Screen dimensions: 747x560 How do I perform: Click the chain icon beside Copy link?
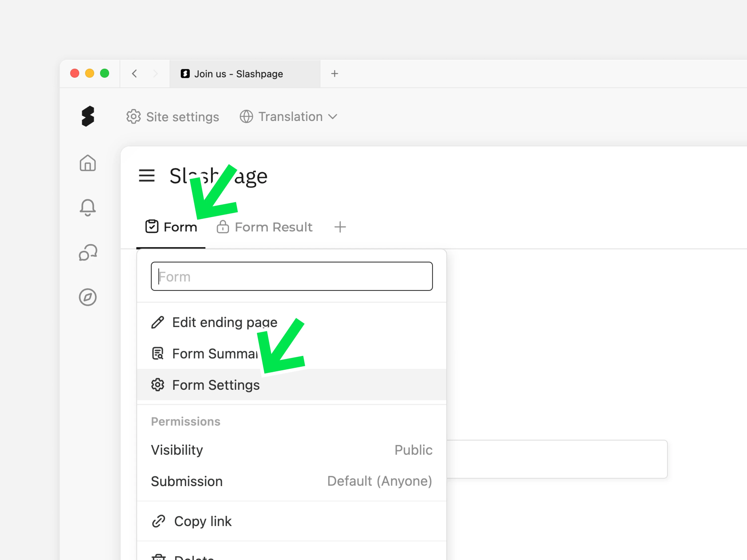pyautogui.click(x=158, y=521)
